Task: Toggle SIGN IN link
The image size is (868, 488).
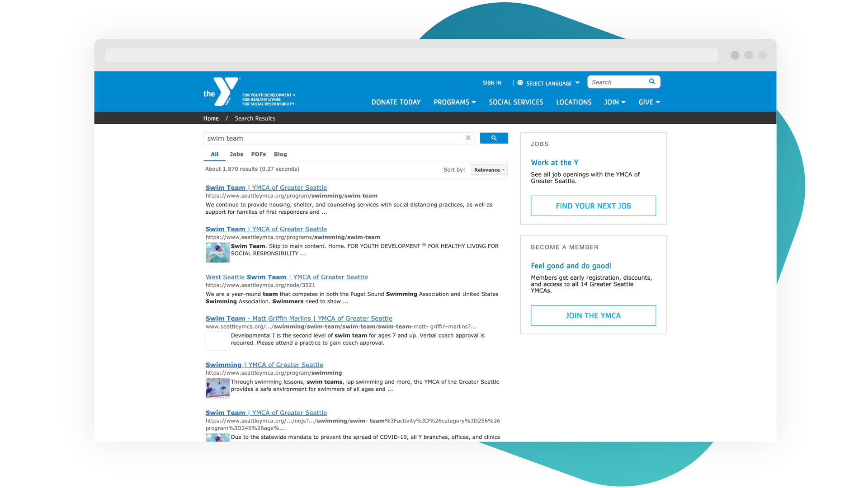Action: [492, 83]
